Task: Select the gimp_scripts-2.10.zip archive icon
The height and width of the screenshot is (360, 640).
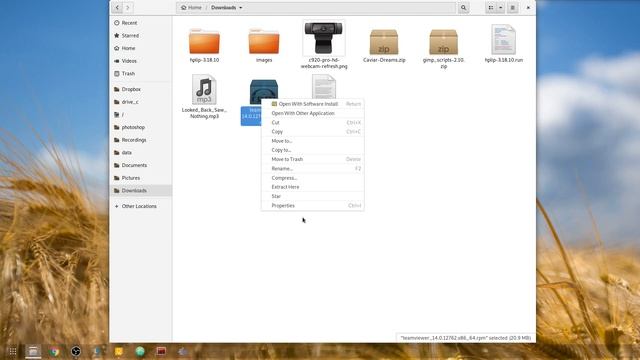Action: pyautogui.click(x=444, y=42)
